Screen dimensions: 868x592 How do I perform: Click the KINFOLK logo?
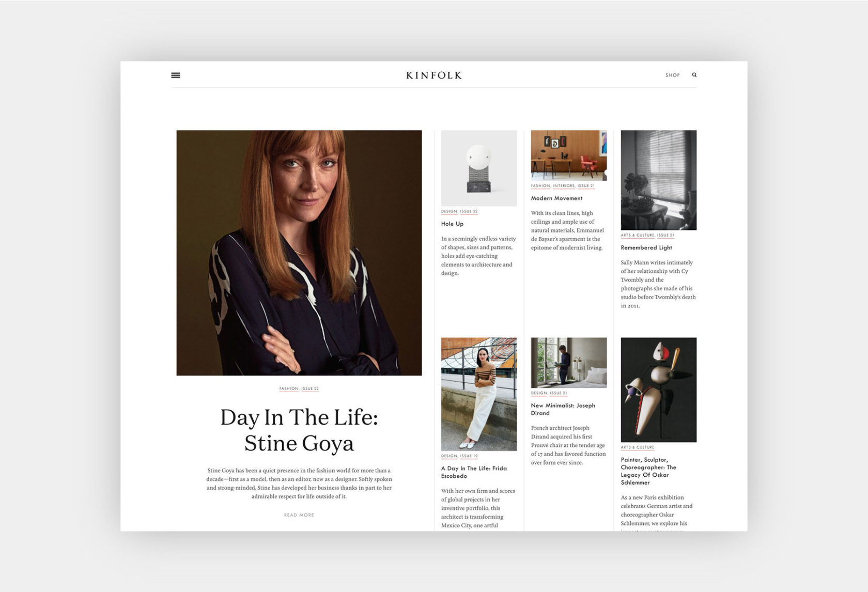pyautogui.click(x=433, y=75)
